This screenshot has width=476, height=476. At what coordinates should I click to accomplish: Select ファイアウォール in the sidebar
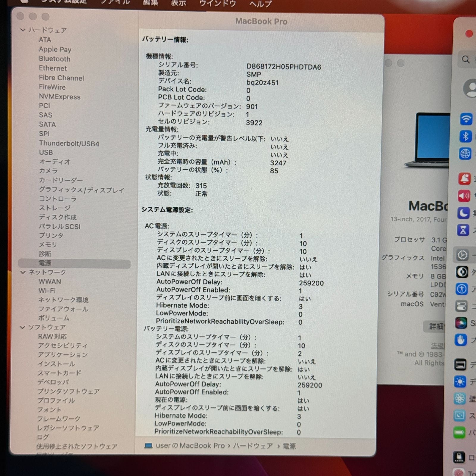coord(63,309)
